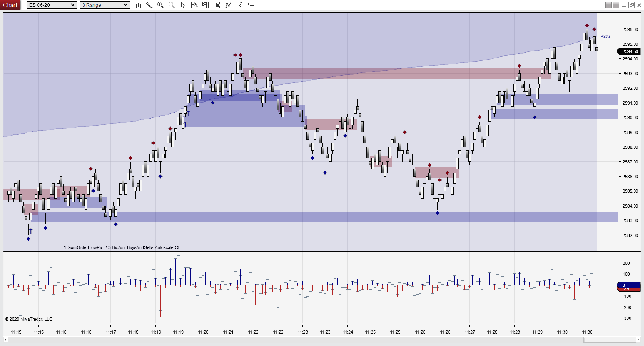The image size is (644, 346).
Task: Click the GomOrderFlowPro indicator label
Action: pos(122,247)
